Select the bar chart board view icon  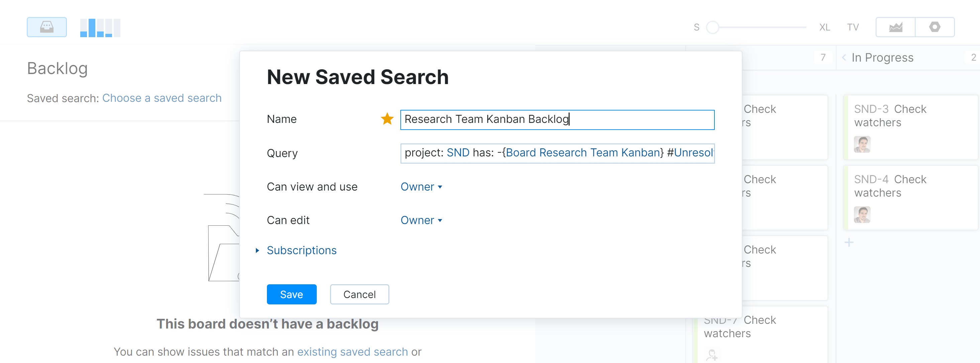pos(100,27)
